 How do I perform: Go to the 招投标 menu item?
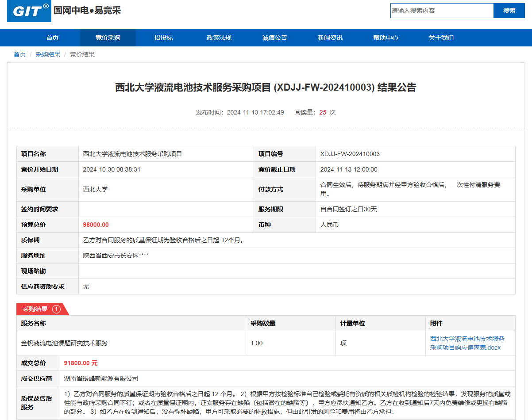pyautogui.click(x=163, y=38)
